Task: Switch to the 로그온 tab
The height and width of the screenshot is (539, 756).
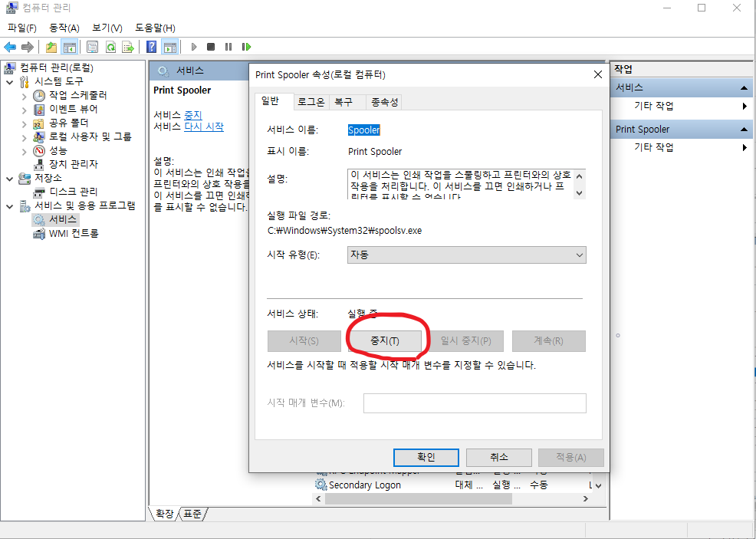Action: pos(311,102)
